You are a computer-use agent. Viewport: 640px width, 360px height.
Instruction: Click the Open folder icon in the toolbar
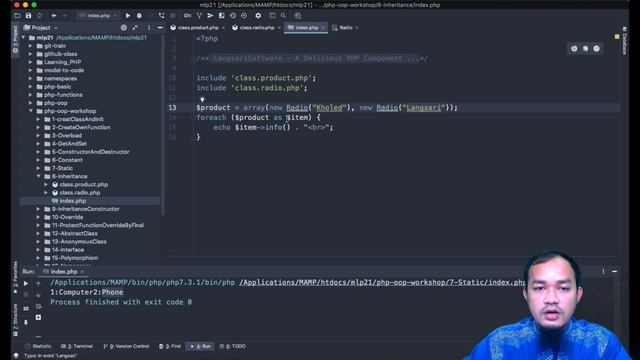(17, 16)
